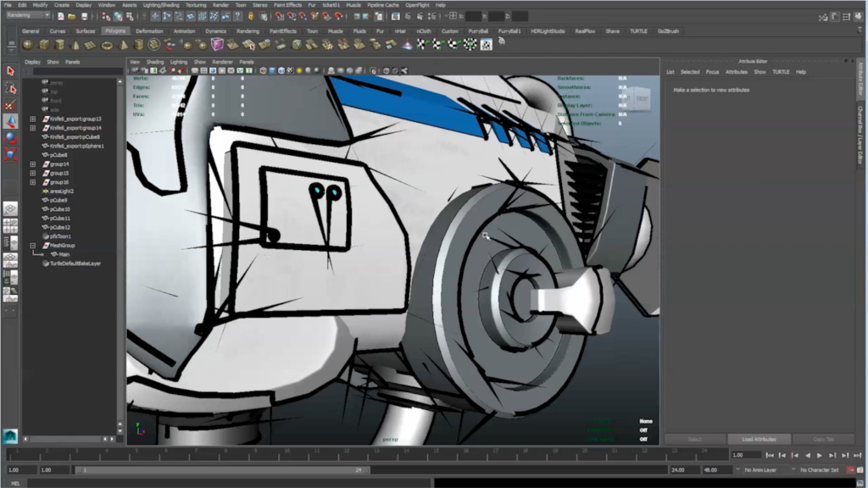Expand Knife6_export:group14 in outliner
The height and width of the screenshot is (488, 868).
[33, 128]
